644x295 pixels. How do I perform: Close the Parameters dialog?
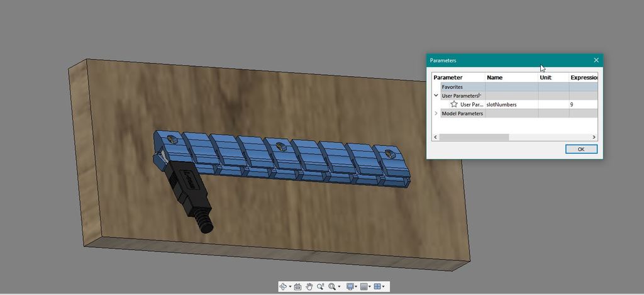click(596, 60)
